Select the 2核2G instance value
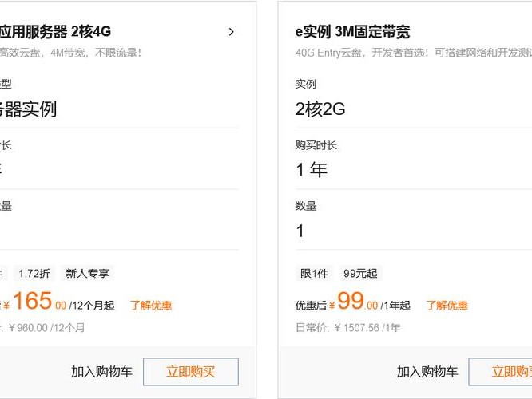The image size is (532, 399). coord(320,109)
